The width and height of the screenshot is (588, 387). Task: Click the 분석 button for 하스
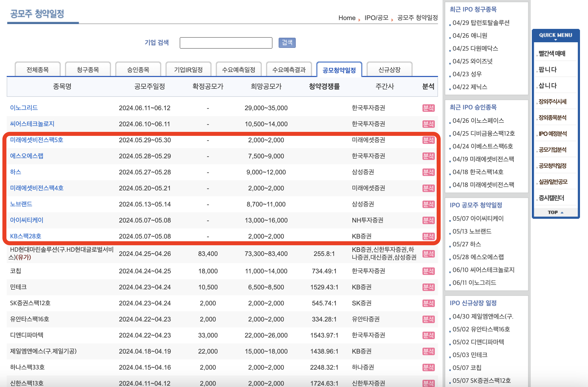pos(429,172)
